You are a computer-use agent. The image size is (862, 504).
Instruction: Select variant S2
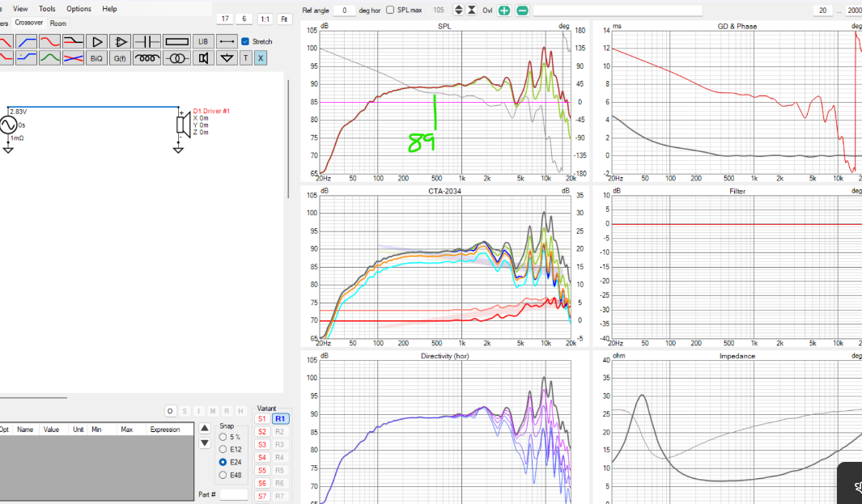[262, 432]
